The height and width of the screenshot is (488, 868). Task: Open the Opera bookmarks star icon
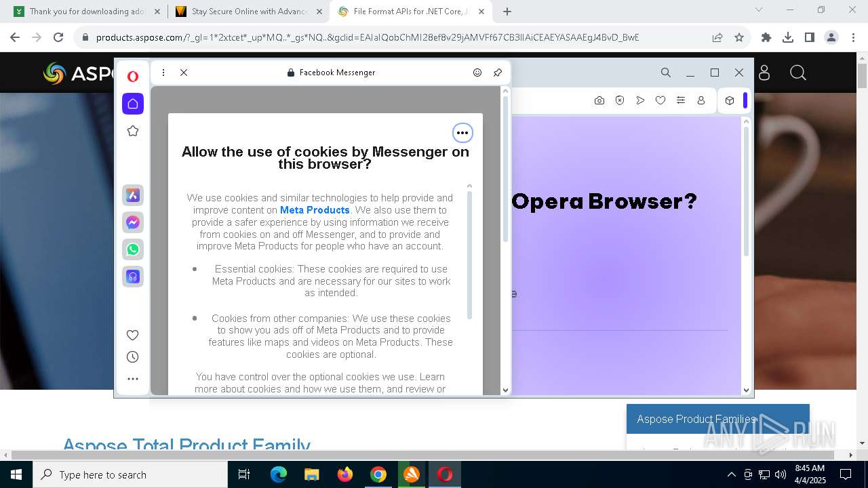pyautogui.click(x=133, y=131)
